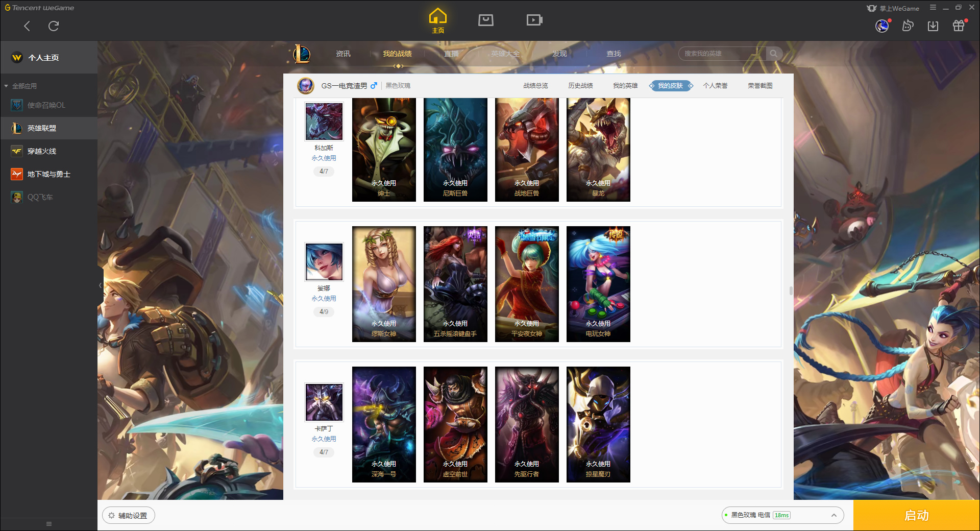Viewport: 980px width, 531px height.
Task: Switch to the 资讯 tab
Action: coord(343,54)
